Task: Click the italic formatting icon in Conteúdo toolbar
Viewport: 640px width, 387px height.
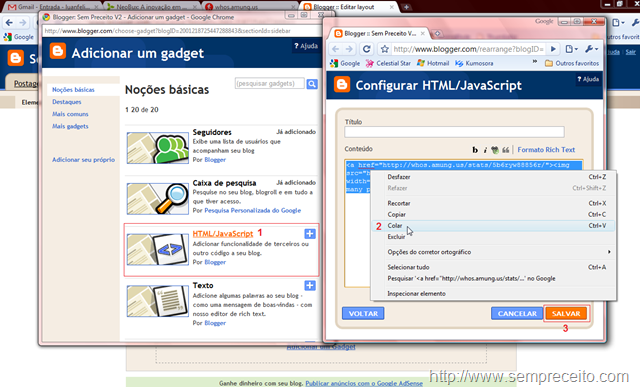Action: click(x=485, y=150)
